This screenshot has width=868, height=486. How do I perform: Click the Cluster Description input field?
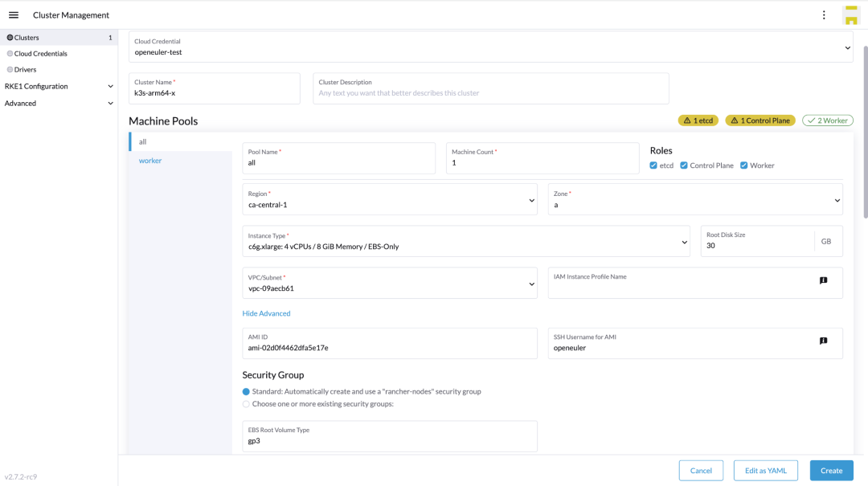click(490, 92)
